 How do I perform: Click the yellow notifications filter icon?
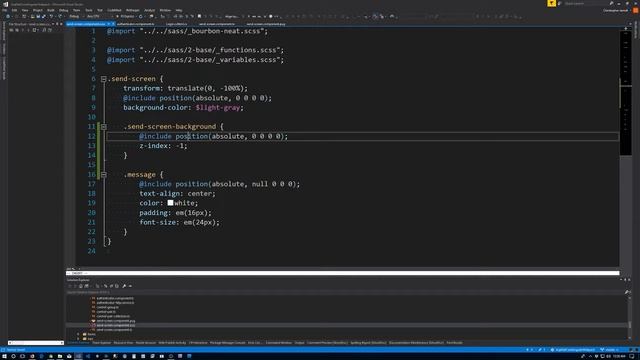coord(551,3)
